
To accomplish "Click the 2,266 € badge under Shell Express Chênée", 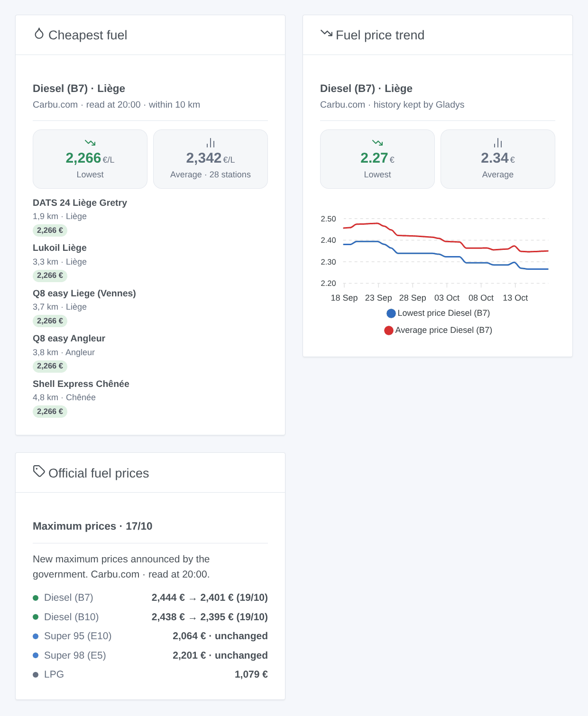I will point(50,412).
